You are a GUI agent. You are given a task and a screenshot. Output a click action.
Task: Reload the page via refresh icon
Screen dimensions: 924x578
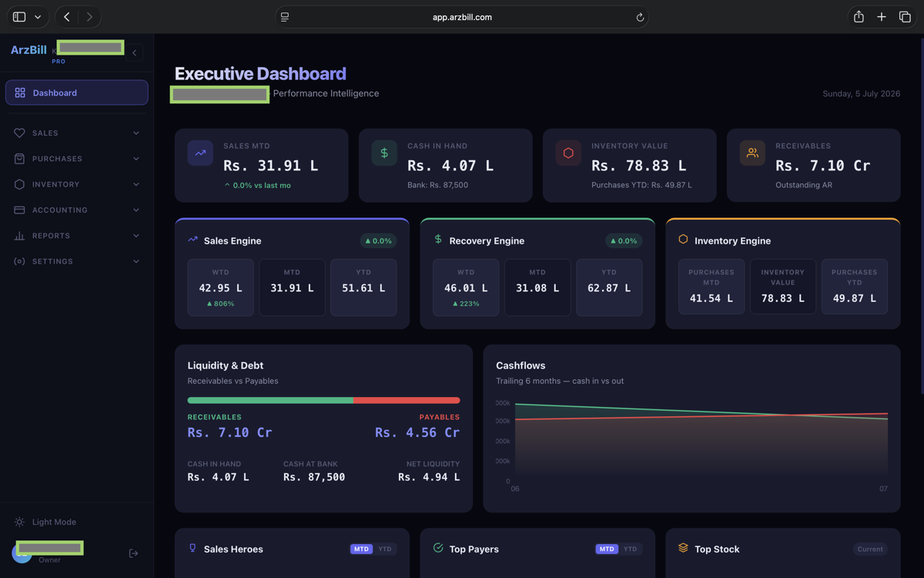click(x=640, y=17)
